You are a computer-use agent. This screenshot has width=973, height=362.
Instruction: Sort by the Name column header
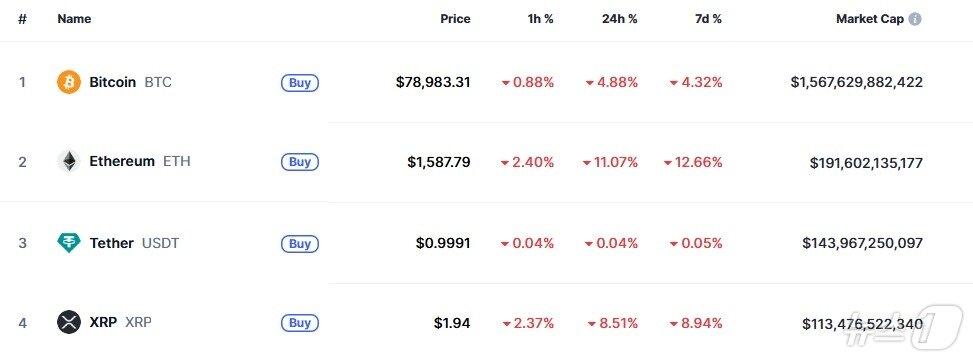click(x=74, y=19)
